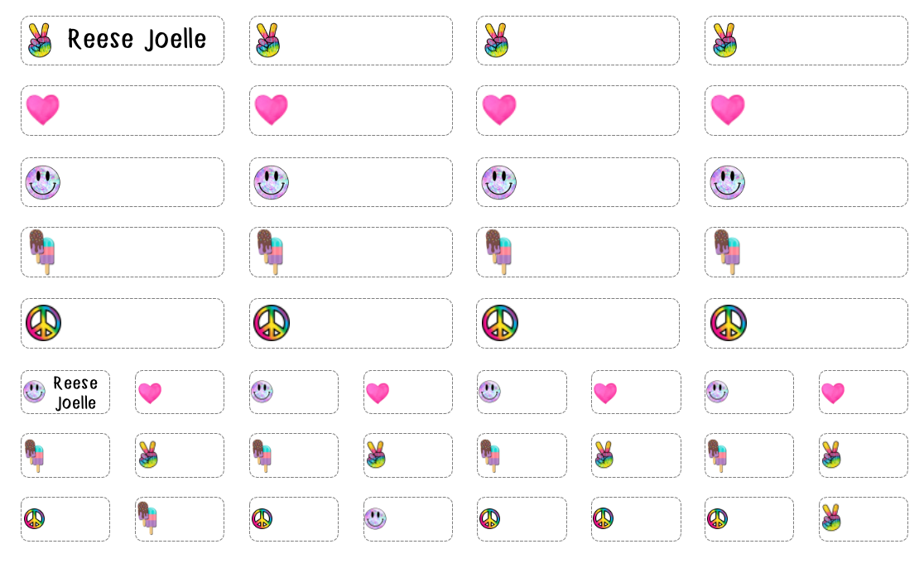
Task: Click peace hand icon beside large Reese Joelle name
Action: tap(40, 40)
